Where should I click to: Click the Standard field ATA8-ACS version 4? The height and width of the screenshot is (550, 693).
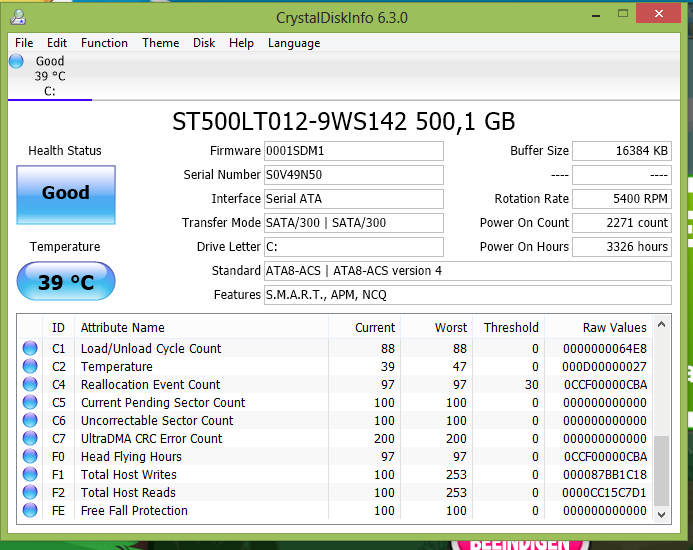(468, 271)
